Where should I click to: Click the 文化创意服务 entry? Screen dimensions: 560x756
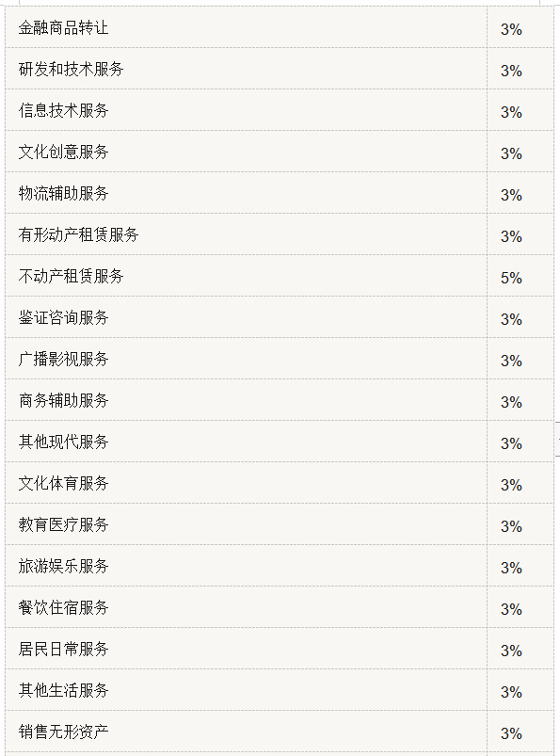point(63,152)
